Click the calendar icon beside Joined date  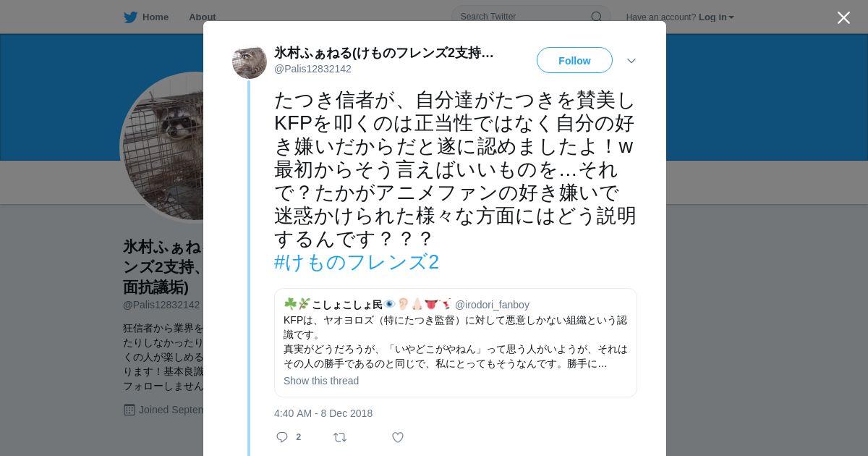pyautogui.click(x=129, y=410)
